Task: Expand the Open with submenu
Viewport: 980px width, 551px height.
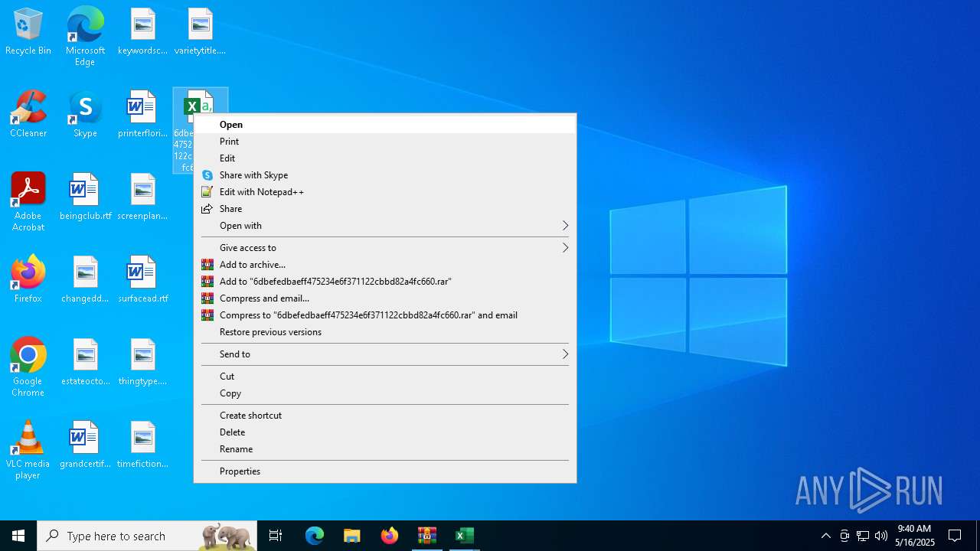Action: [x=385, y=226]
